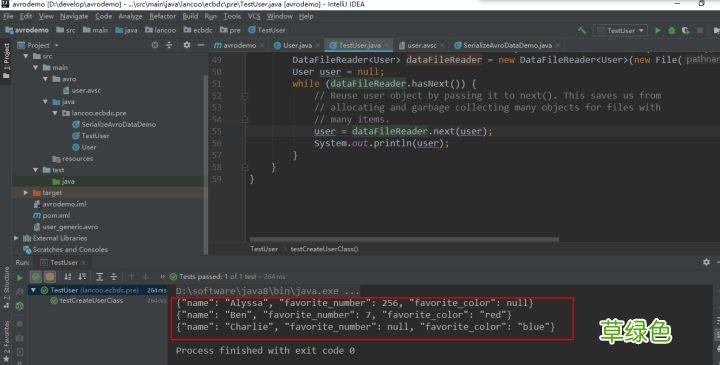The width and height of the screenshot is (720, 365).
Task: Open the Navigate menu
Action: (74, 16)
